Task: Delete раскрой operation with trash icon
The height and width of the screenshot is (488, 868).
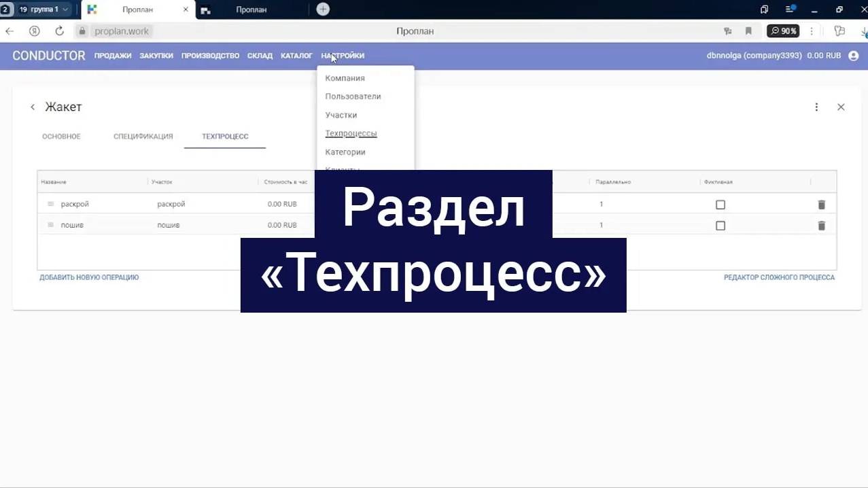Action: coord(821,205)
